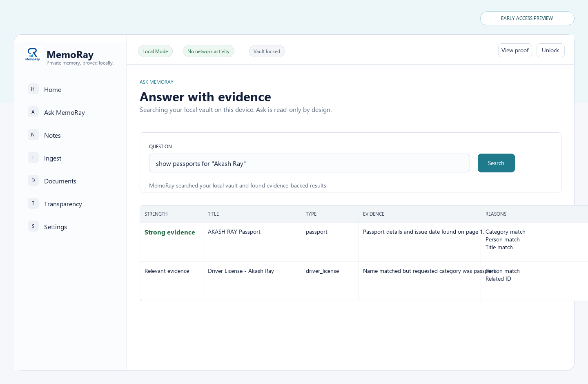Click the Vault locked badge

pyautogui.click(x=267, y=51)
